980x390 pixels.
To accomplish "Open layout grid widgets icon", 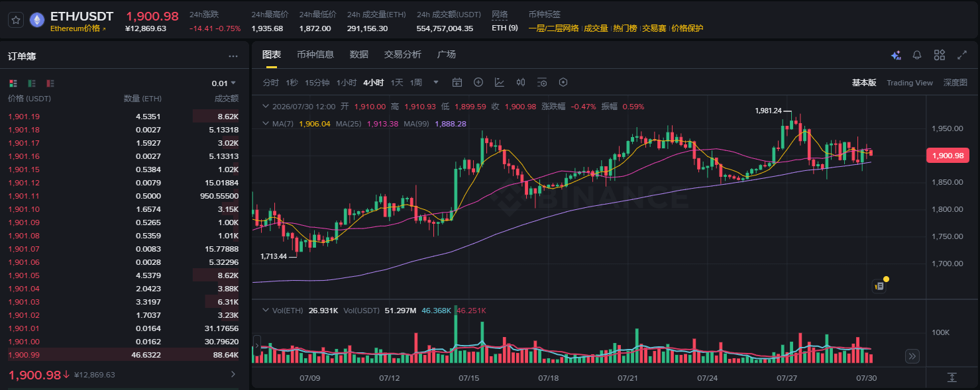I will (939, 55).
